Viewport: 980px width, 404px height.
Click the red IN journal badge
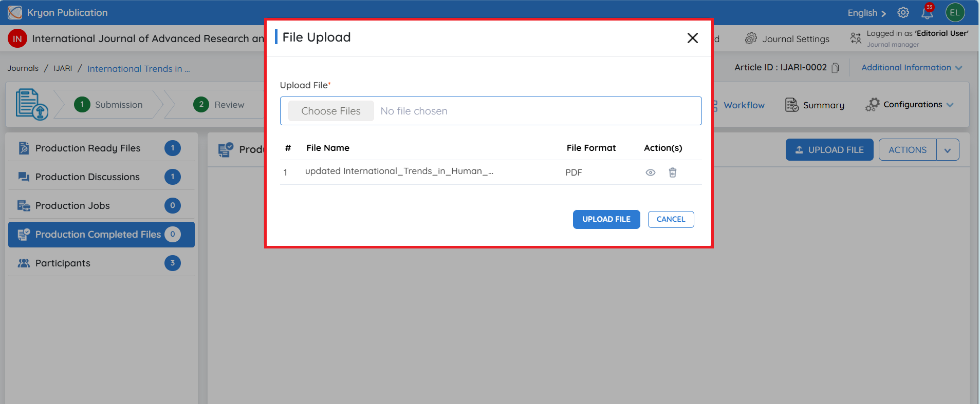(x=17, y=39)
